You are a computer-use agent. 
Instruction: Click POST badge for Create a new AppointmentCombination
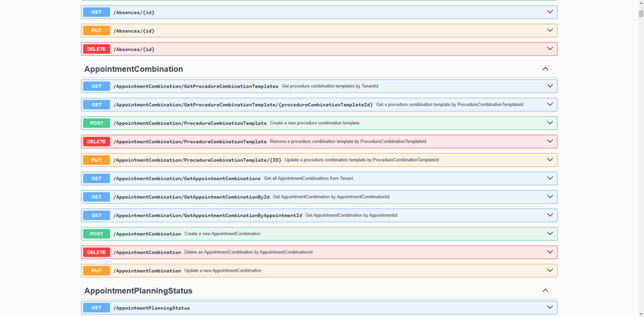click(97, 234)
